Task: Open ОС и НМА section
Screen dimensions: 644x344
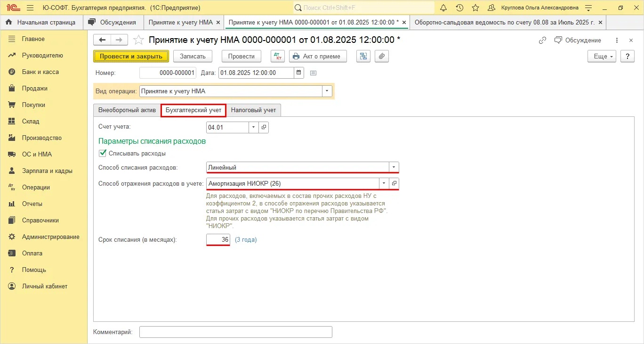Action: pyautogui.click(x=37, y=154)
